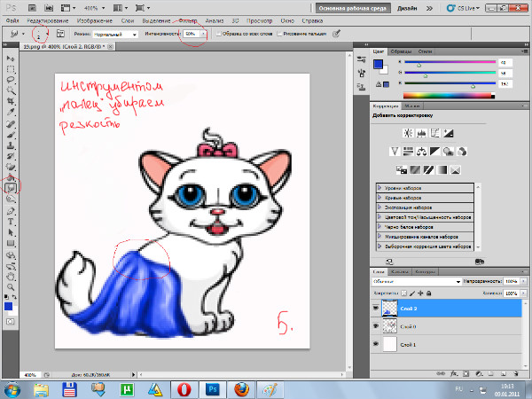Viewport: 532px width, 399px height.
Task: Select the Brush tool
Action: tap(11, 135)
